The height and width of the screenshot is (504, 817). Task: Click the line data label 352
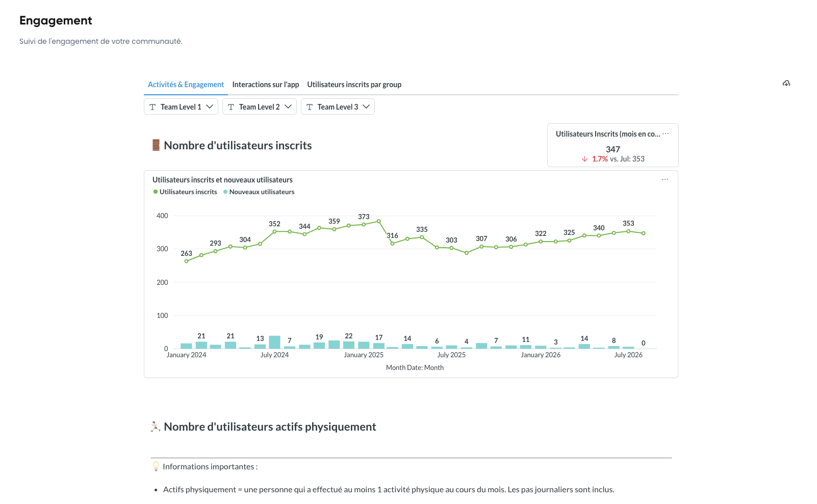[x=275, y=224]
